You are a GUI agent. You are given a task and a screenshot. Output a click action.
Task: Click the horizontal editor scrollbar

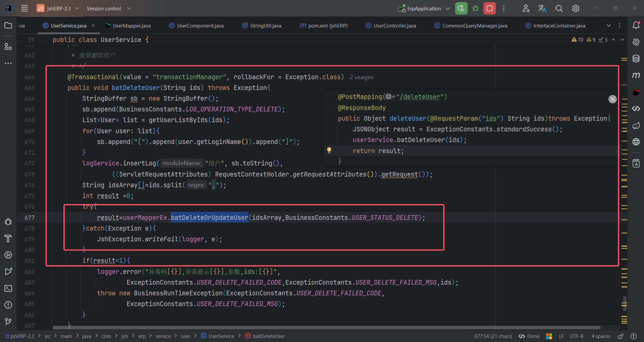click(327, 327)
